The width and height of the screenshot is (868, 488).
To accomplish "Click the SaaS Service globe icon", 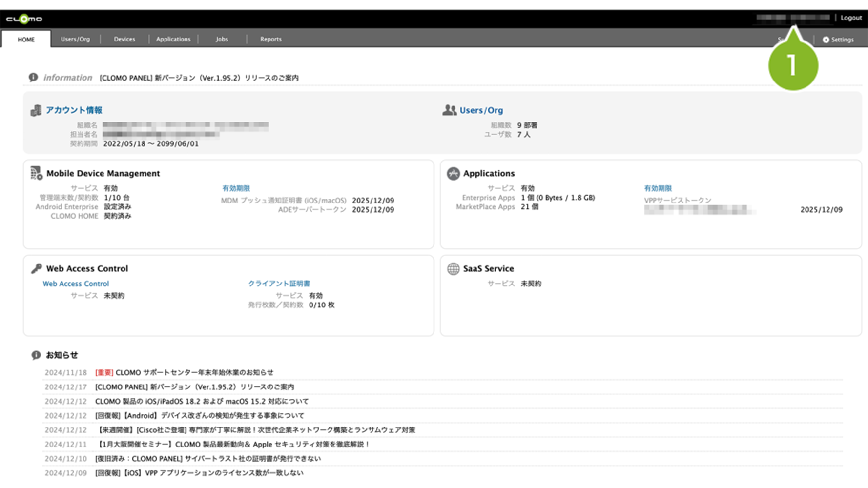I will (x=453, y=269).
